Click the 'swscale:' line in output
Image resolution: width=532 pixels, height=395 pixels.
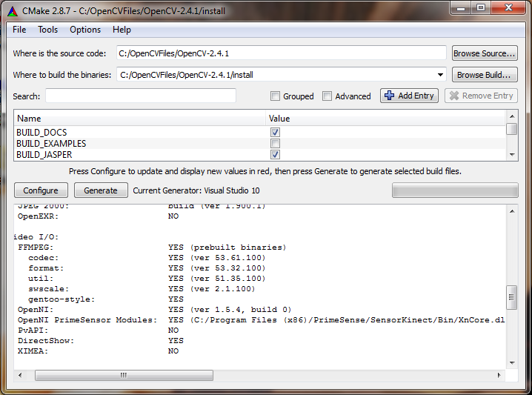pyautogui.click(x=48, y=289)
